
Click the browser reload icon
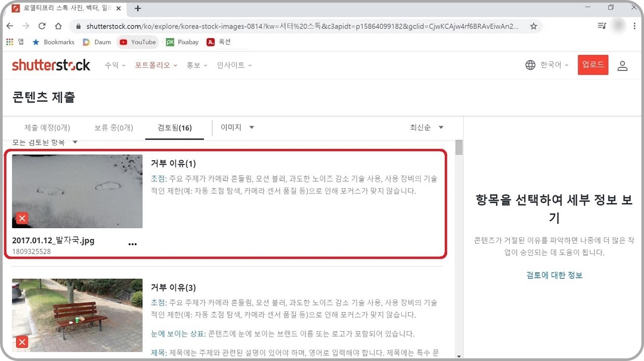point(42,26)
